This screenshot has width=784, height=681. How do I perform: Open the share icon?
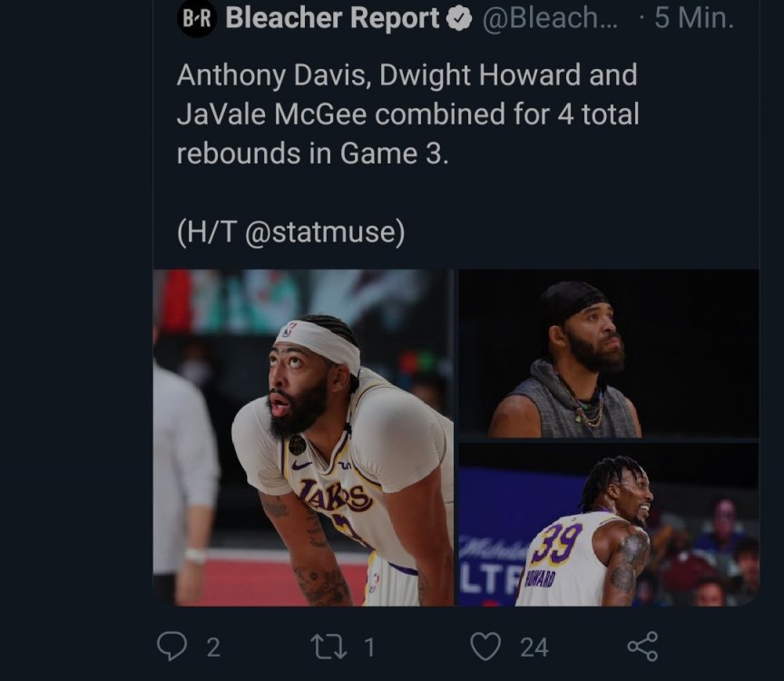642,646
